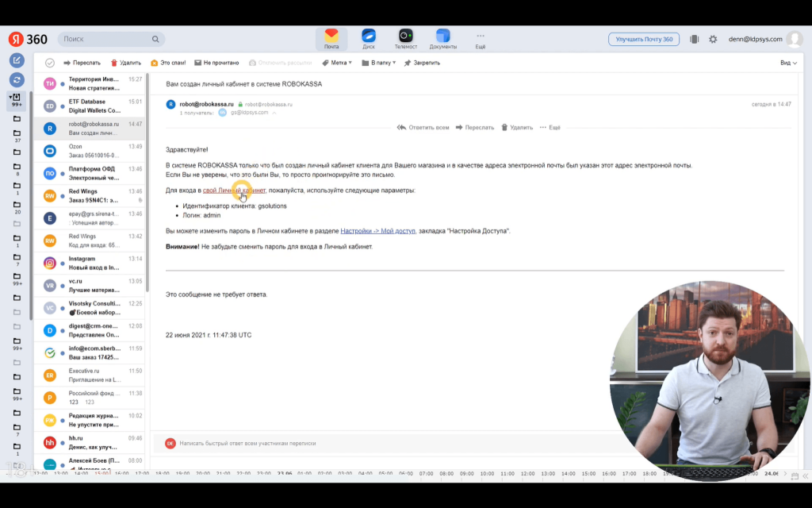
Task: Click the message list vertical scrollbar
Action: pyautogui.click(x=147, y=182)
